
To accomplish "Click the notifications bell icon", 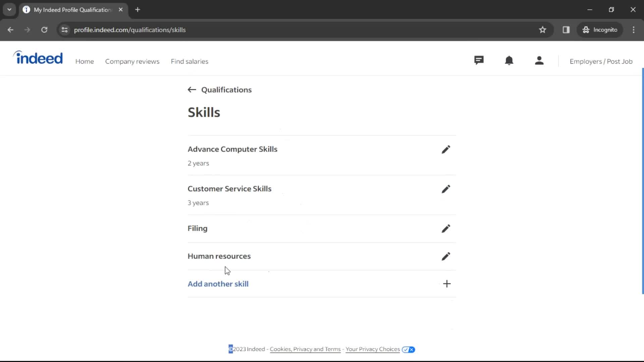I will click(x=508, y=61).
